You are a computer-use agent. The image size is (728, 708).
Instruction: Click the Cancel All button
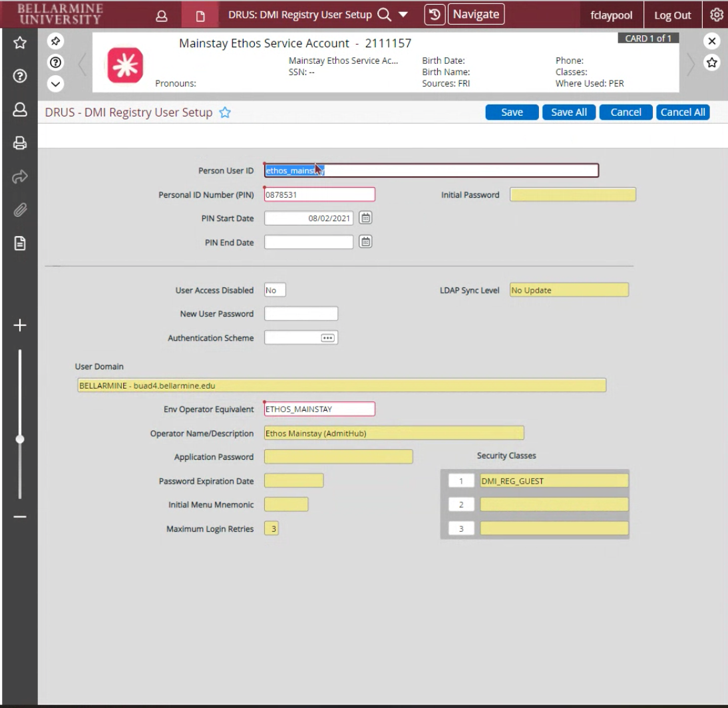[x=683, y=112]
